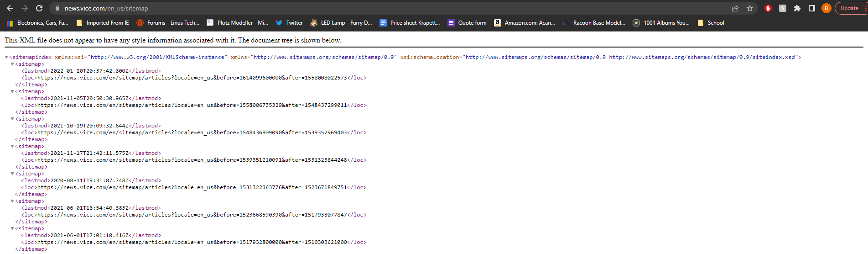Screen dimensions: 868x254
Task: Bookmark this page with the star icon
Action: [749, 8]
